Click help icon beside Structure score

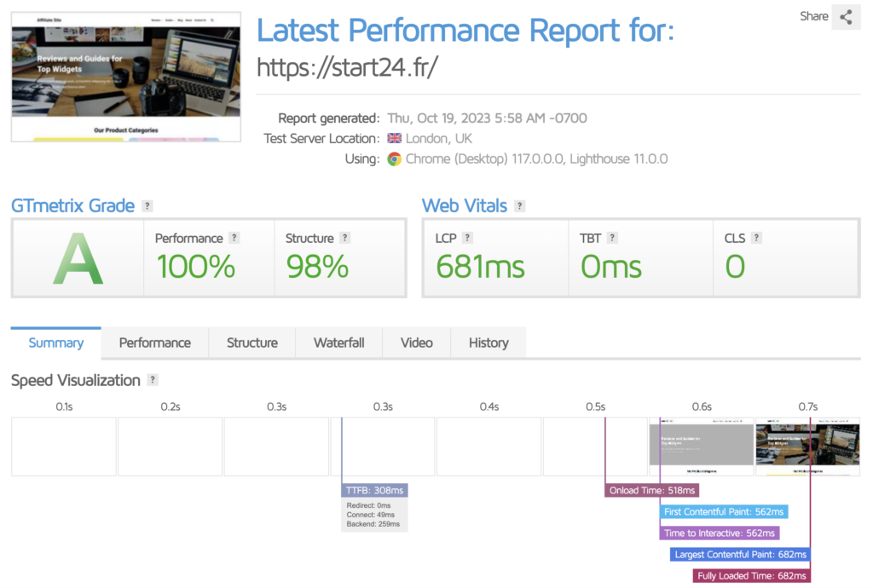344,239
